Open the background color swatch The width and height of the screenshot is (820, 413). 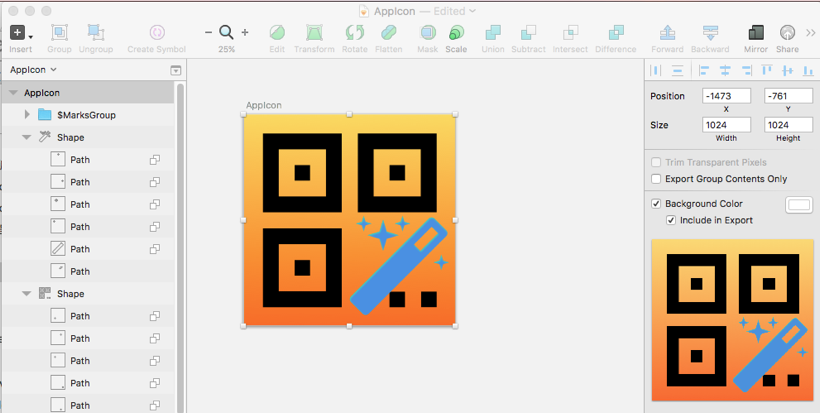(x=799, y=204)
